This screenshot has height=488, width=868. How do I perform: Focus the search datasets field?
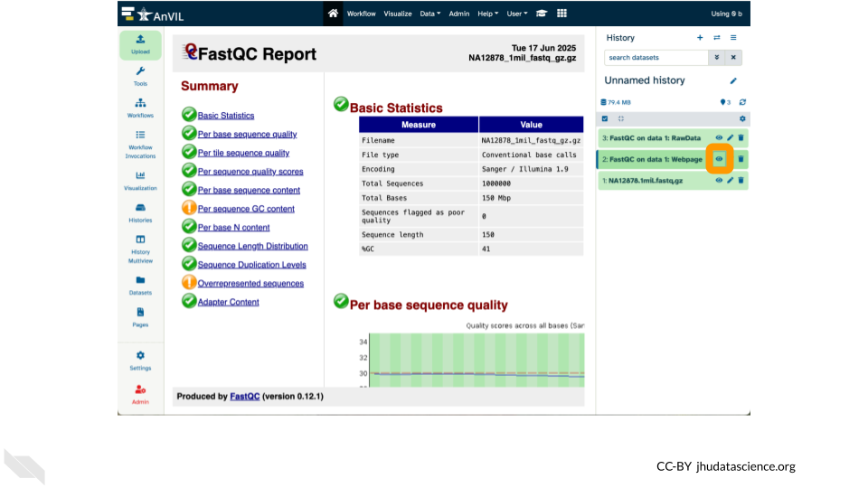[x=656, y=58]
